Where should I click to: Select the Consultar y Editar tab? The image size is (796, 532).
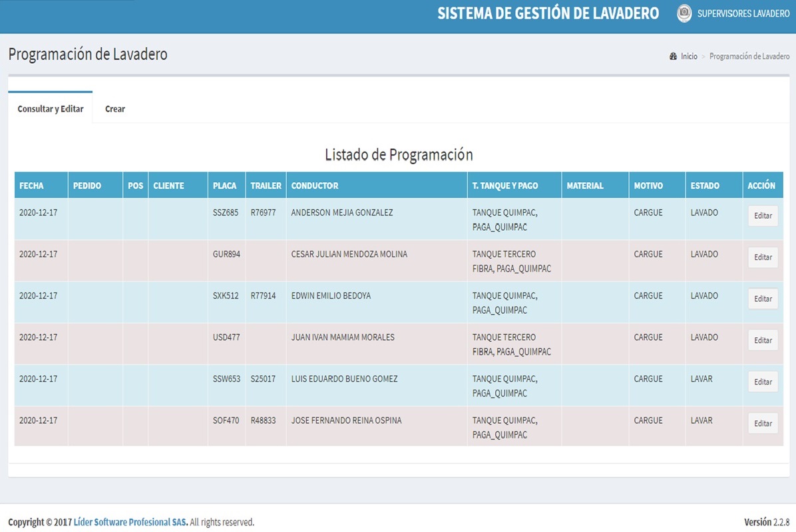[x=51, y=108]
